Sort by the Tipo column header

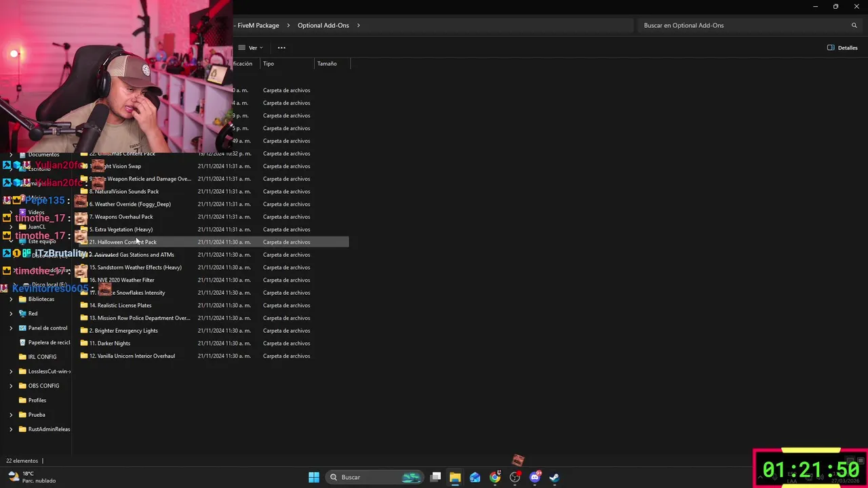[x=269, y=64]
